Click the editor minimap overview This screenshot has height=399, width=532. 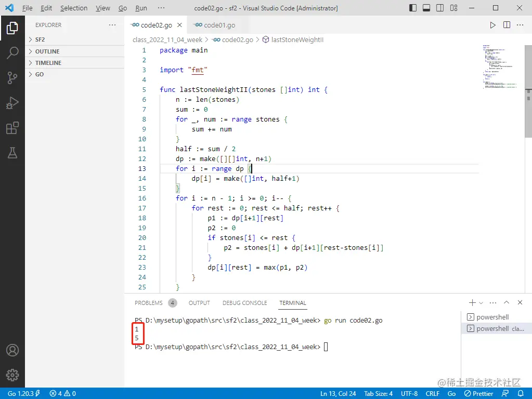tap(500, 66)
